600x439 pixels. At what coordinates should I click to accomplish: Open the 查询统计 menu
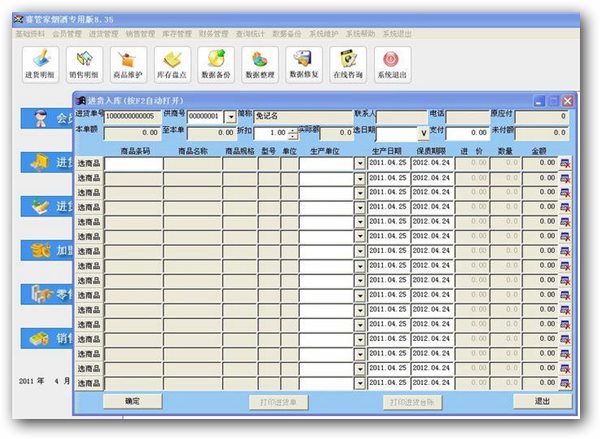(250, 34)
